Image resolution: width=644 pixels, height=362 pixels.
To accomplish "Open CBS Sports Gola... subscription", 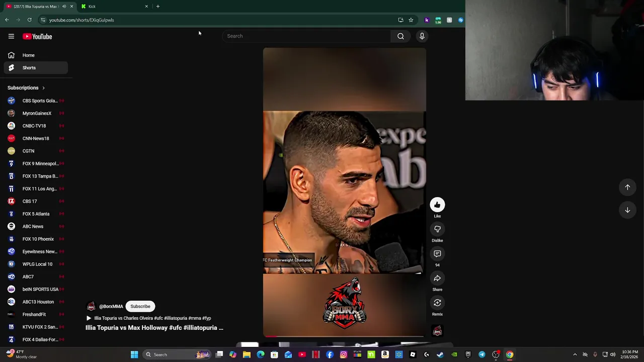I will tap(36, 101).
